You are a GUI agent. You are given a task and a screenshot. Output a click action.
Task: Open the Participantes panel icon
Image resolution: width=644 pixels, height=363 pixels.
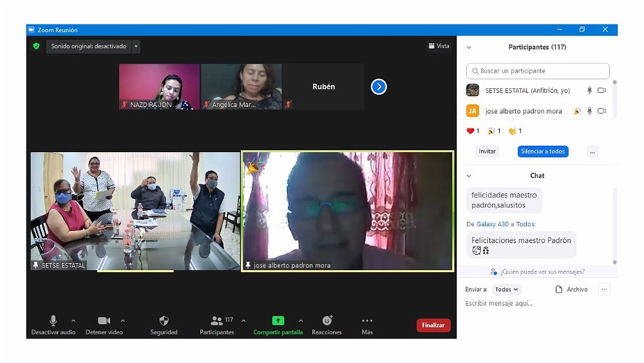point(216,320)
